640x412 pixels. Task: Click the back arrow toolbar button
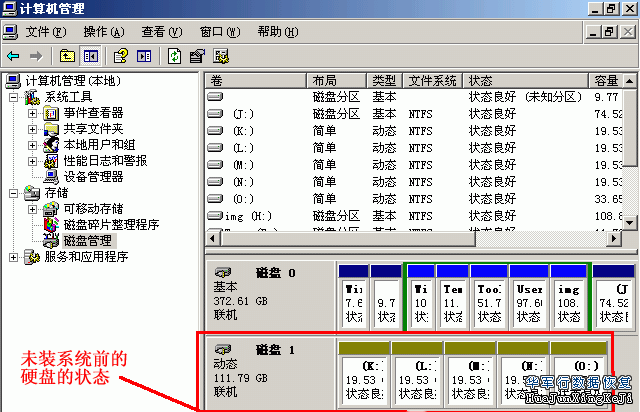coord(13,56)
